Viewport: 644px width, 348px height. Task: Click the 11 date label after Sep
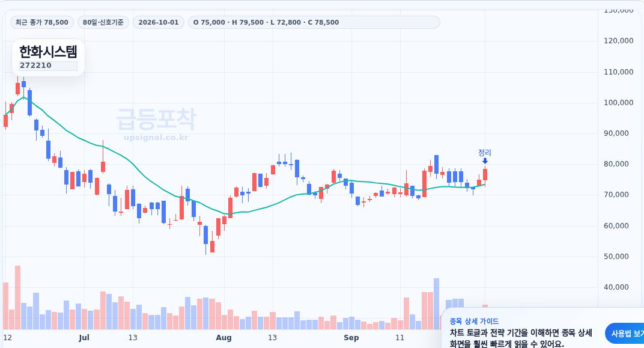click(399, 338)
